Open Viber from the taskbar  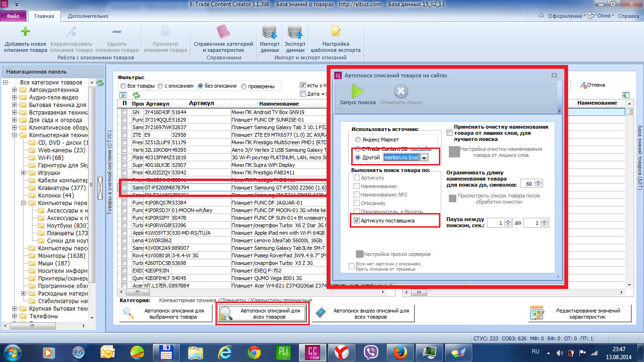tap(371, 352)
